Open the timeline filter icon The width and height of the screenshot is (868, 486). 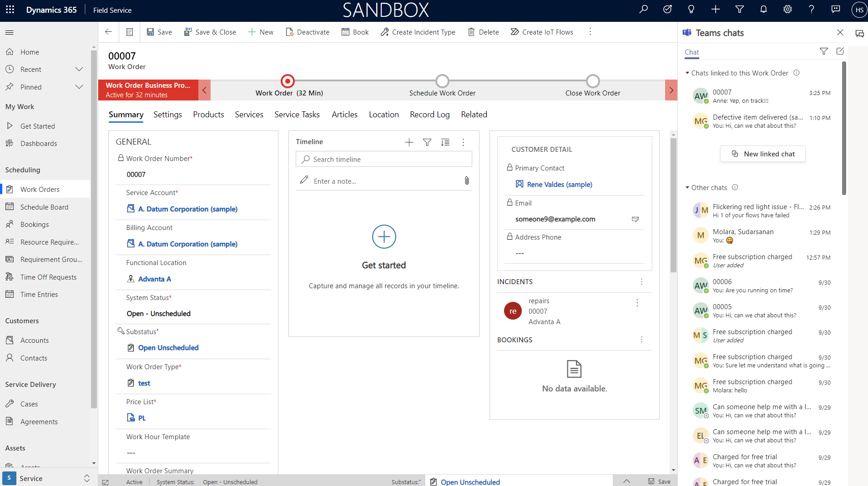pyautogui.click(x=427, y=142)
